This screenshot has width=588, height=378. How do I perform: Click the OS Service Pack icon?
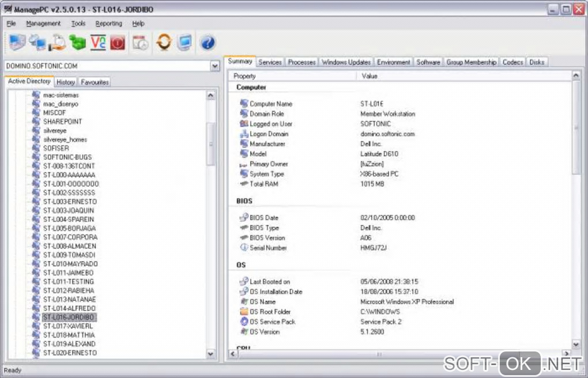(244, 322)
